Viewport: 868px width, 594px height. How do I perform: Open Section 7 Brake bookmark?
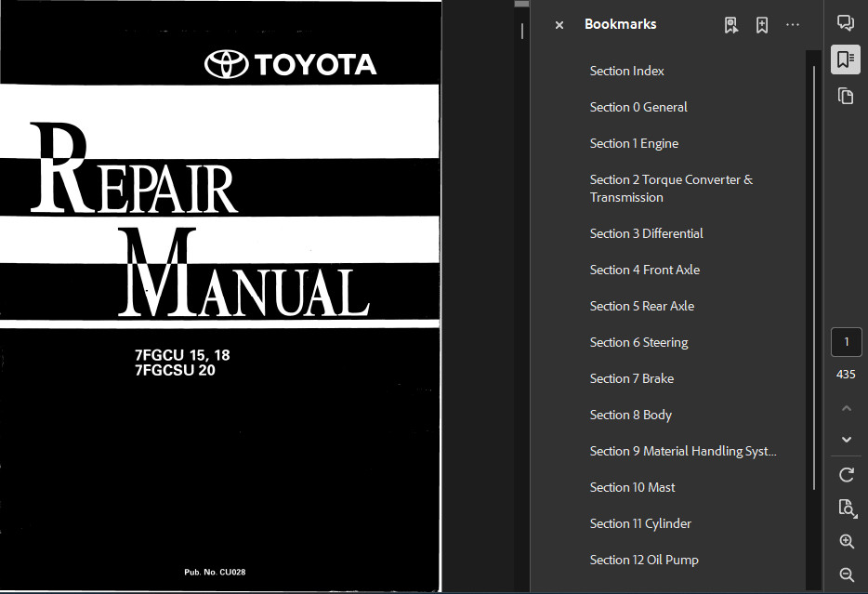click(x=630, y=378)
